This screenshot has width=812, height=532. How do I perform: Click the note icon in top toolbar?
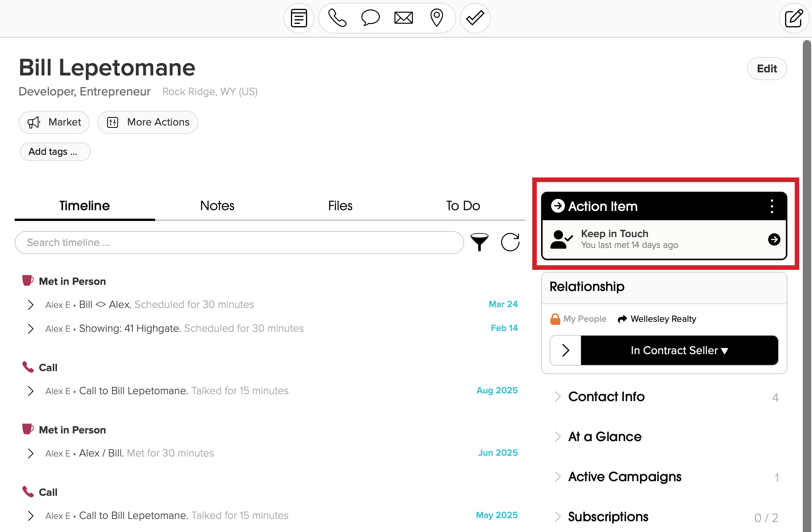pyautogui.click(x=299, y=18)
